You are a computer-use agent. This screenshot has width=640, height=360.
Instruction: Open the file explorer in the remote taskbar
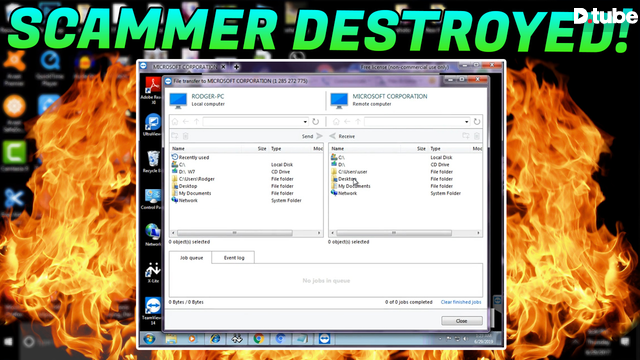(171, 339)
